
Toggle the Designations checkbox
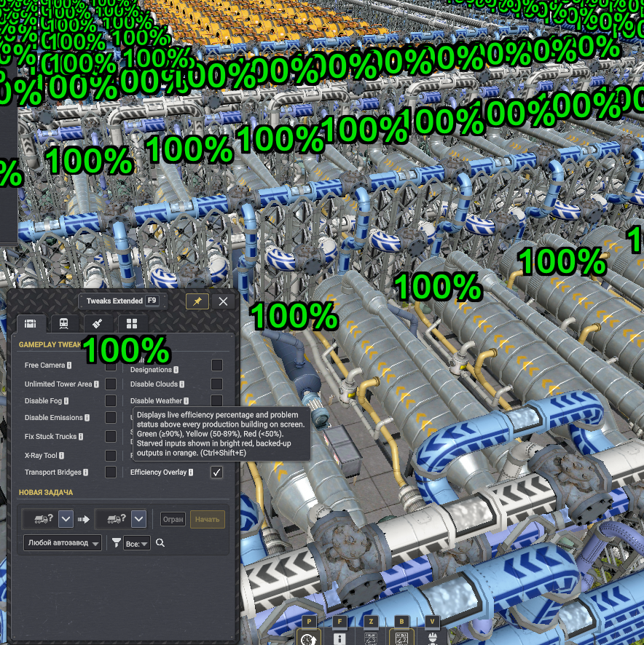pos(217,365)
